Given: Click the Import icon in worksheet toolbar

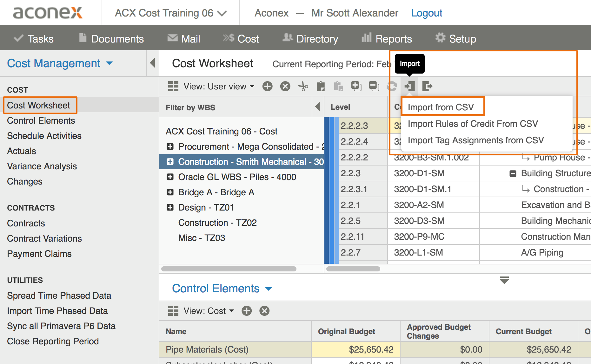Looking at the screenshot, I should (409, 86).
